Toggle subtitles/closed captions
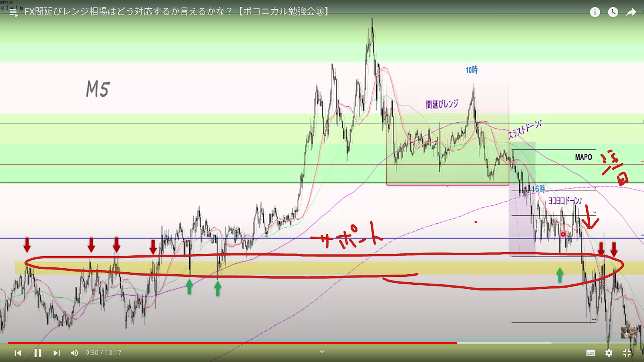644x362 pixels. (x=590, y=353)
